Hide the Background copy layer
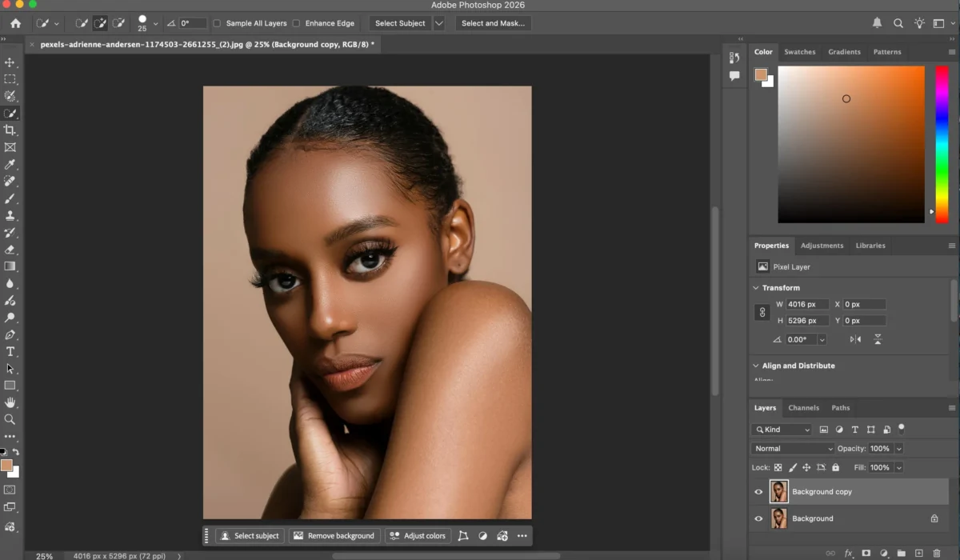Image resolution: width=960 pixels, height=560 pixels. [758, 491]
